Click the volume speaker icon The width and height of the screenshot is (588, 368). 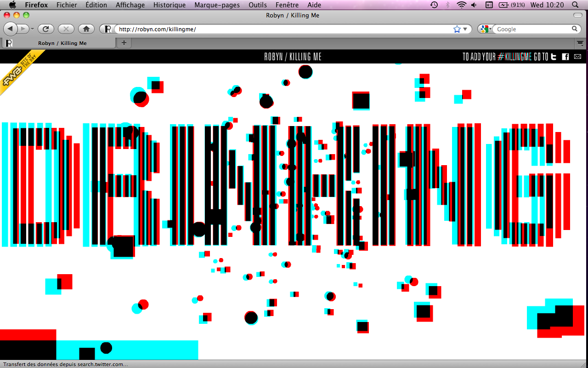click(475, 5)
